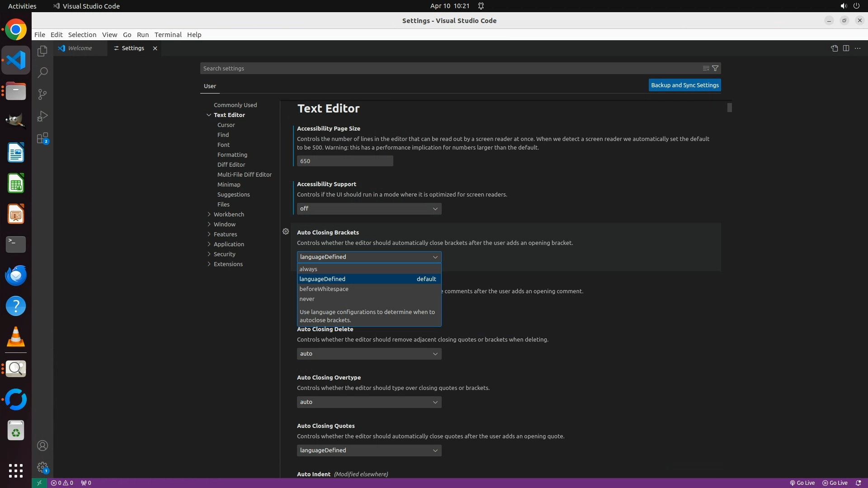Image resolution: width=868 pixels, height=488 pixels.
Task: Open the Extensions view icon
Action: click(x=42, y=138)
